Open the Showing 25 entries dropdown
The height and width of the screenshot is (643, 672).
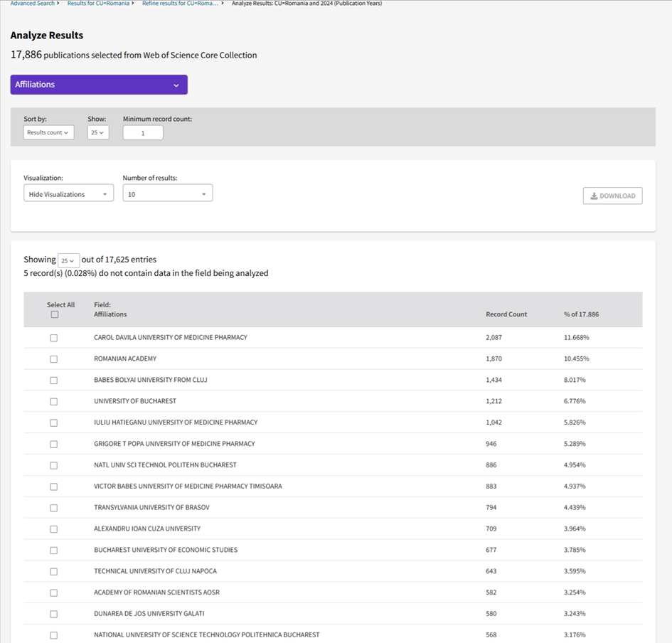68,260
